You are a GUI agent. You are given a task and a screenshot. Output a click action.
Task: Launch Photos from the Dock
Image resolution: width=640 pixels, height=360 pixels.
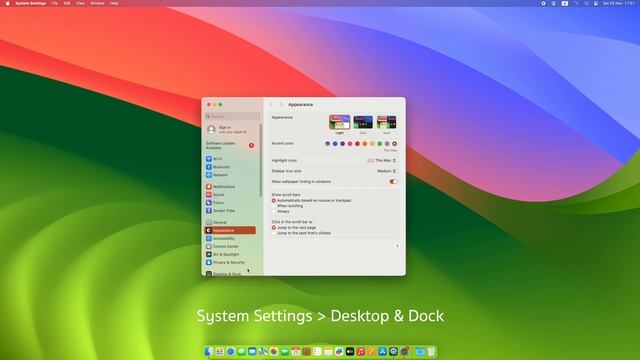click(274, 351)
